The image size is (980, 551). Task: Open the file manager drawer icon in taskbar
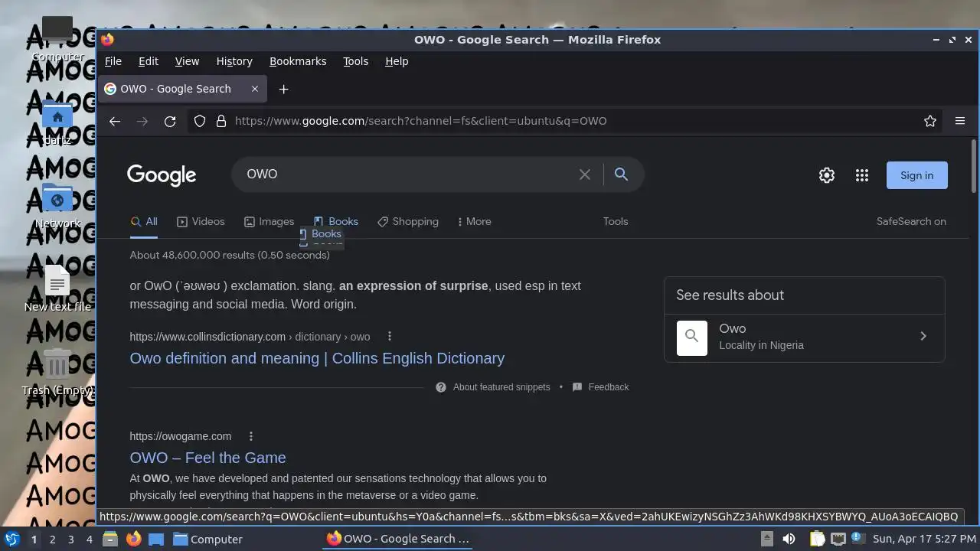pos(110,539)
